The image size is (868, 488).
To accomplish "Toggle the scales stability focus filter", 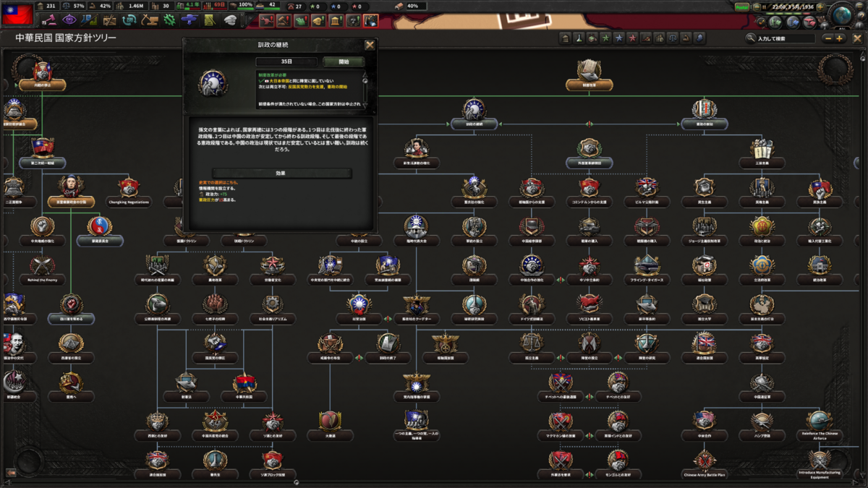I will pyautogui.click(x=673, y=38).
